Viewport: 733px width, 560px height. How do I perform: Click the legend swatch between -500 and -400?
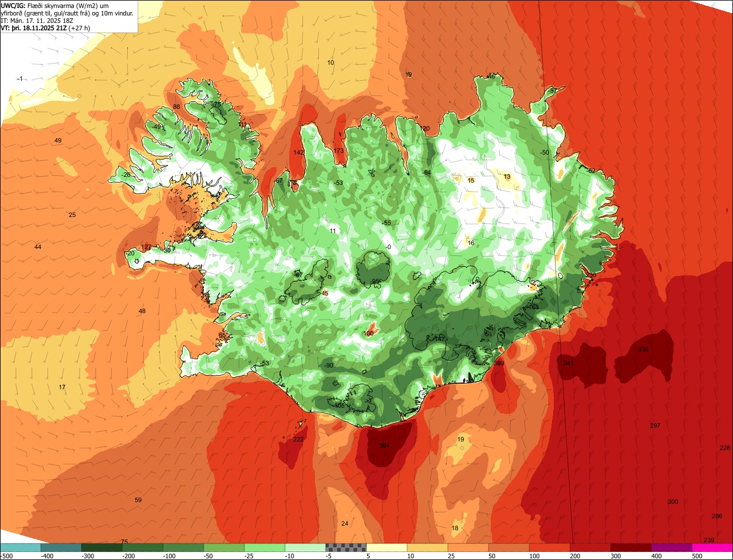[x=21, y=547]
